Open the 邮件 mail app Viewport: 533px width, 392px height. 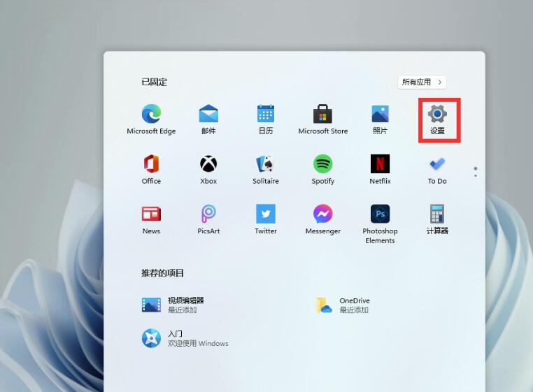pos(208,119)
